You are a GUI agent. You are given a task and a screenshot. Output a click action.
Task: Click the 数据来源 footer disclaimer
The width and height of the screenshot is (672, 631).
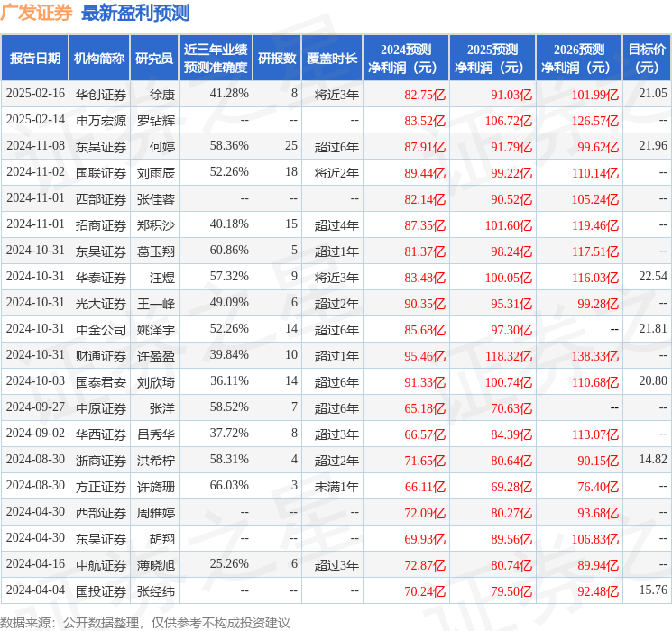point(145,622)
